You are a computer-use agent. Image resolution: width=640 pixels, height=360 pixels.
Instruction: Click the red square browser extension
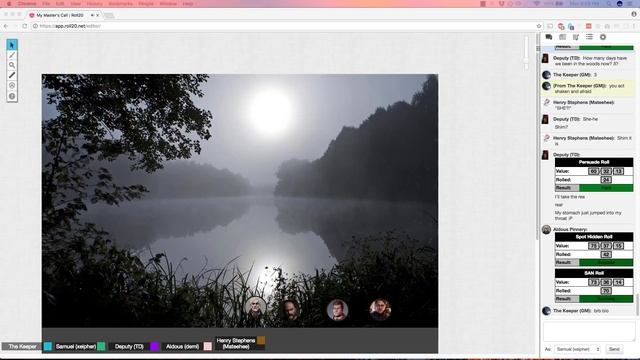[x=589, y=26]
